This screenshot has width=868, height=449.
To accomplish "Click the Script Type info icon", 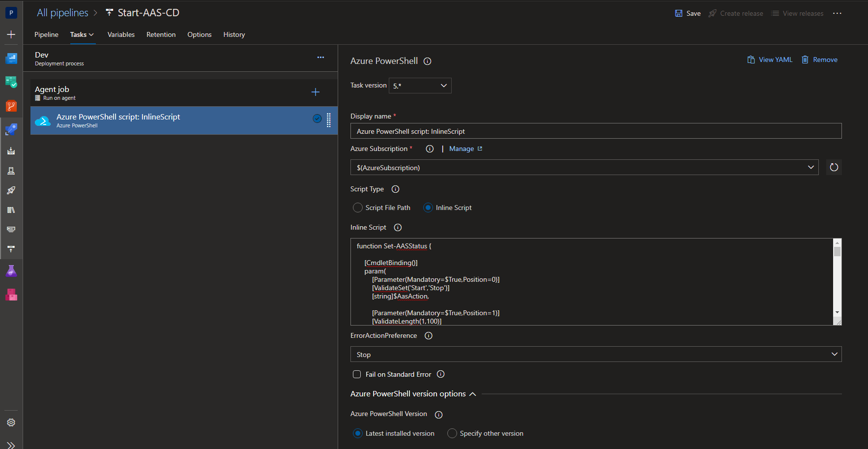I will pos(395,189).
